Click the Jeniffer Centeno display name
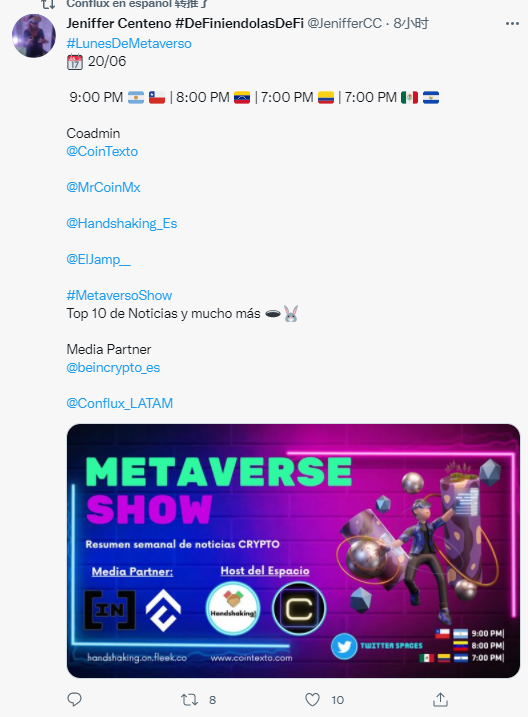 point(185,23)
